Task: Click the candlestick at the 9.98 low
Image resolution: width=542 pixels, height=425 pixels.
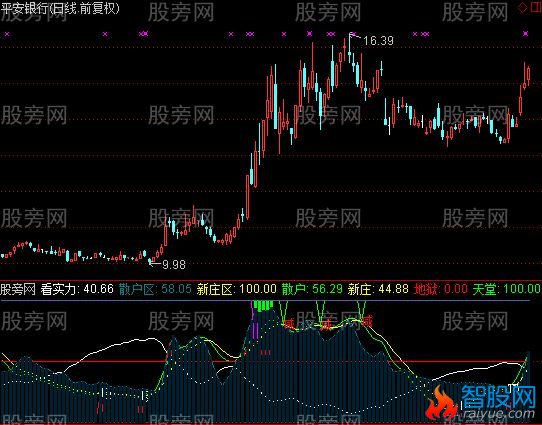Action: pyautogui.click(x=150, y=261)
